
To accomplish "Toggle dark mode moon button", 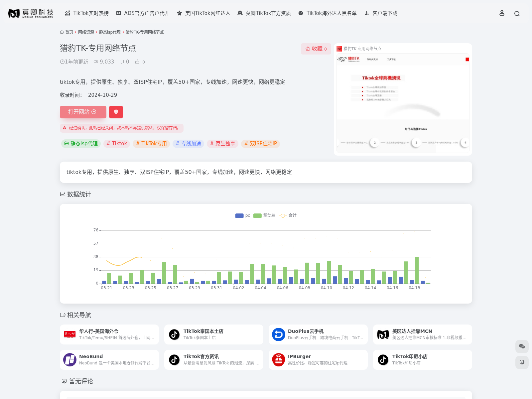I will tap(522, 362).
